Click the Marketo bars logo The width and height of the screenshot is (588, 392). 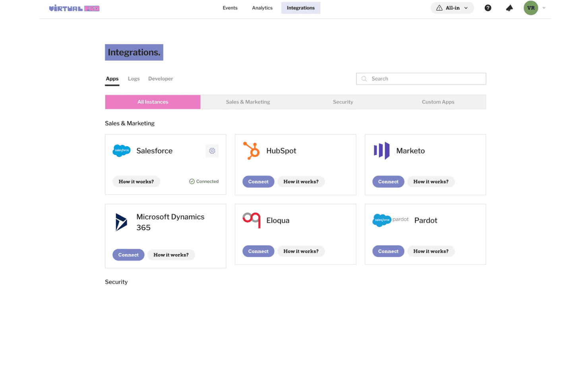(381, 151)
